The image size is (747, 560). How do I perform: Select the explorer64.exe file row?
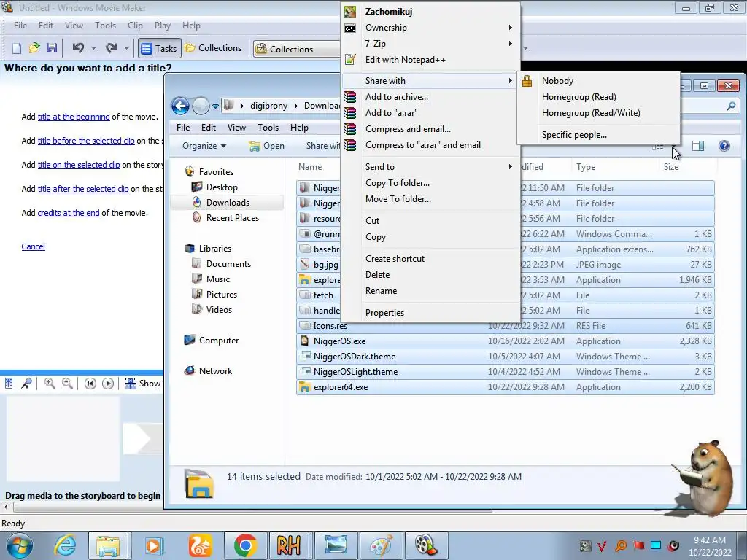pyautogui.click(x=505, y=387)
